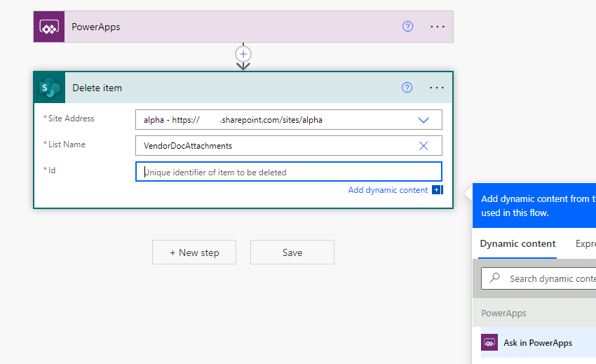Click the Ask in PowerApps icon
This screenshot has height=364, width=596.
coord(489,342)
